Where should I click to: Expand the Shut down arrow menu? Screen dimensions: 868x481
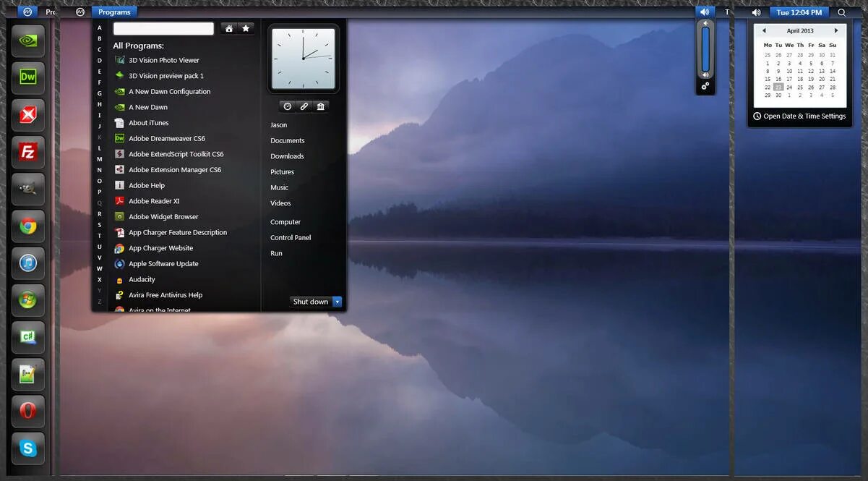click(x=337, y=302)
